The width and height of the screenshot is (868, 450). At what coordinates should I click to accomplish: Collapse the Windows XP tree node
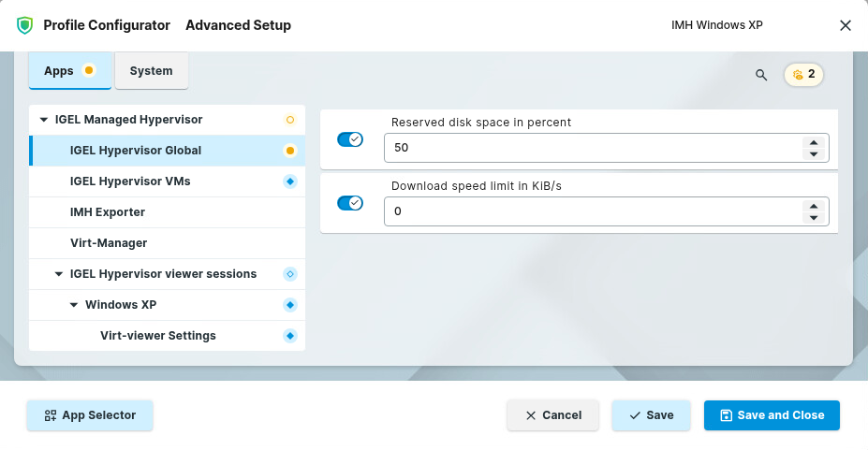point(74,305)
